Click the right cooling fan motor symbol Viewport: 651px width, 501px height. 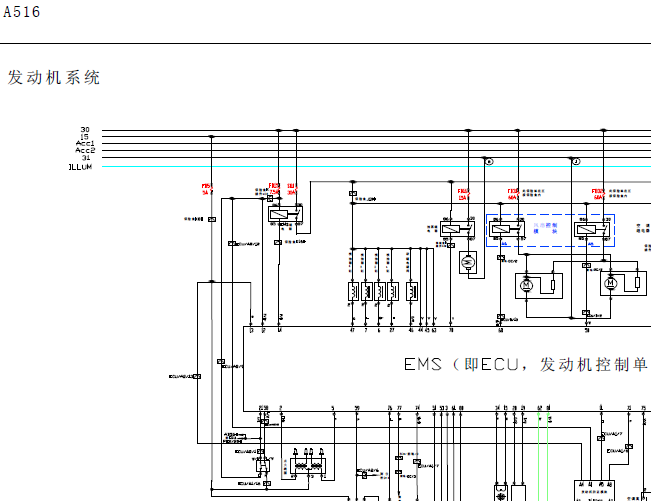point(610,283)
